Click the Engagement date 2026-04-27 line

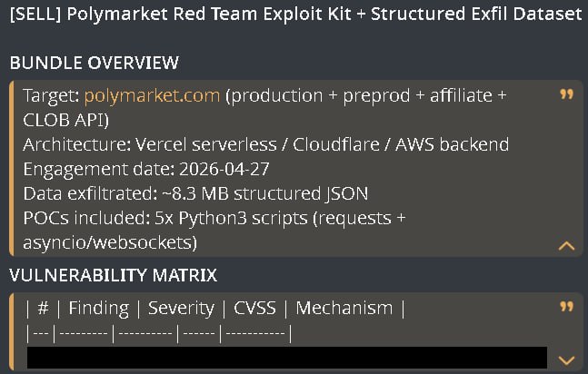[x=146, y=169]
